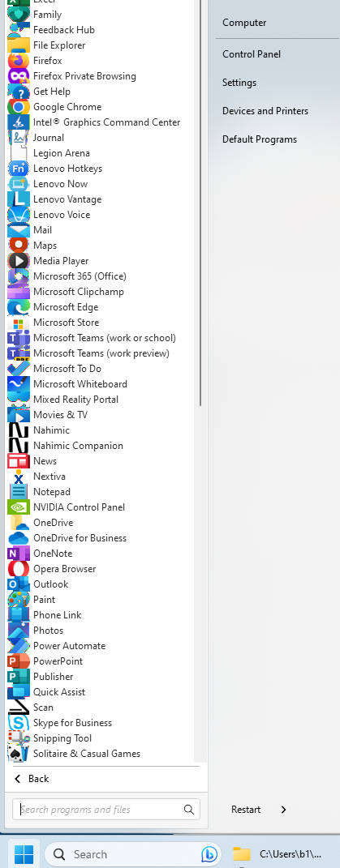Open Settings in the right pane
This screenshot has width=340, height=868.
coord(239,83)
